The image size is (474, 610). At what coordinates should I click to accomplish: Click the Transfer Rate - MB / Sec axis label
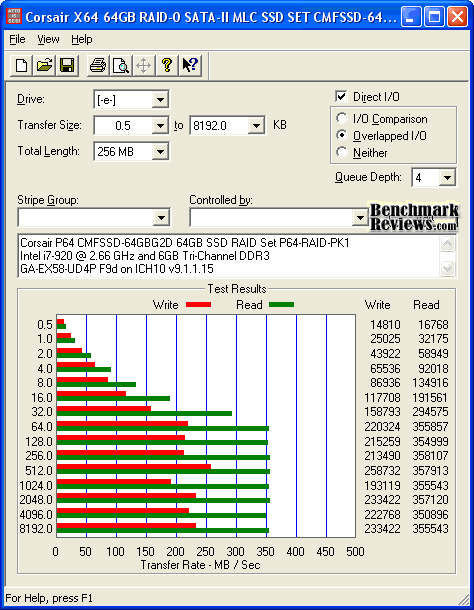pyautogui.click(x=200, y=565)
